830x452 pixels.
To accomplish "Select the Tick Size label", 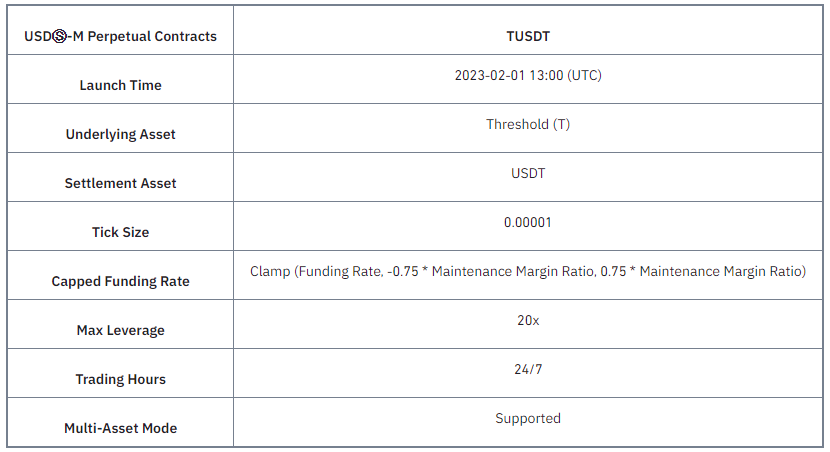I will click(x=121, y=232).
